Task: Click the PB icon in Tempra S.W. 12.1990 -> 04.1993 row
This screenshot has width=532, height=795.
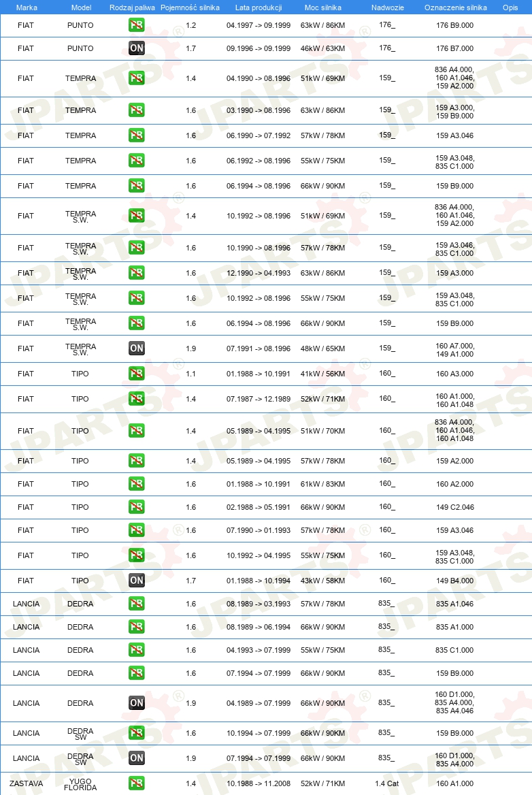Action: coord(136,273)
